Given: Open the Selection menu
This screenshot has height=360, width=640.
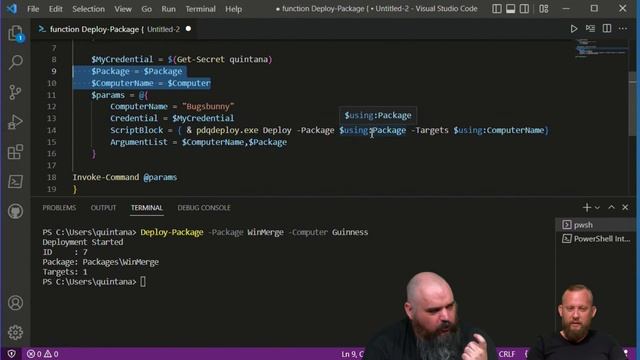Looking at the screenshot, I should [88, 9].
